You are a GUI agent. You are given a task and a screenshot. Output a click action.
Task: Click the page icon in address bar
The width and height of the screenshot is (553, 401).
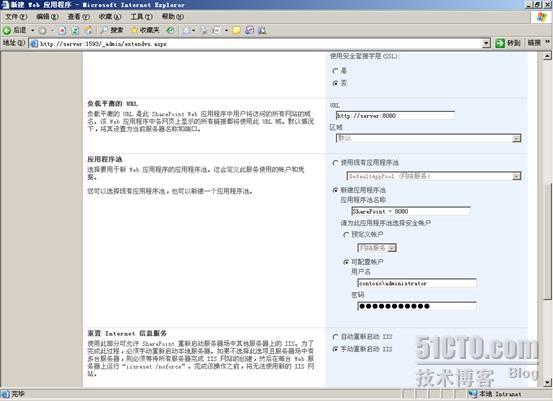pyautogui.click(x=34, y=44)
